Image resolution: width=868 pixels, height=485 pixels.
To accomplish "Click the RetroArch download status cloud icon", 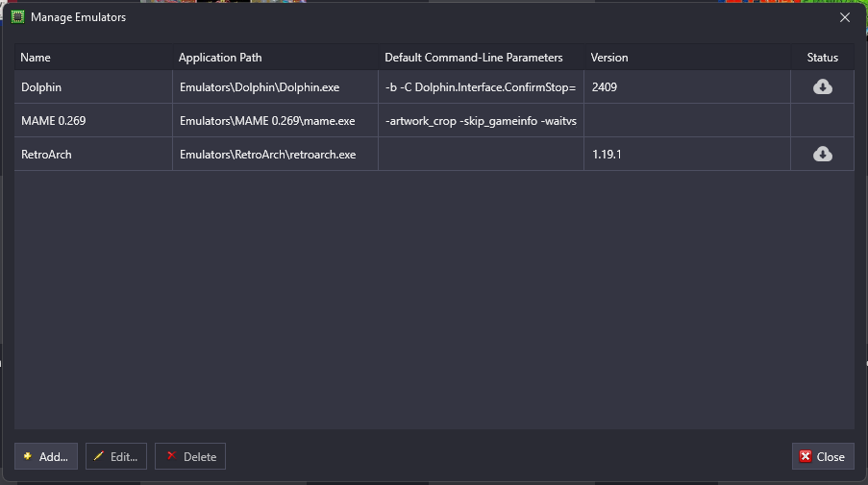I will (x=822, y=154).
